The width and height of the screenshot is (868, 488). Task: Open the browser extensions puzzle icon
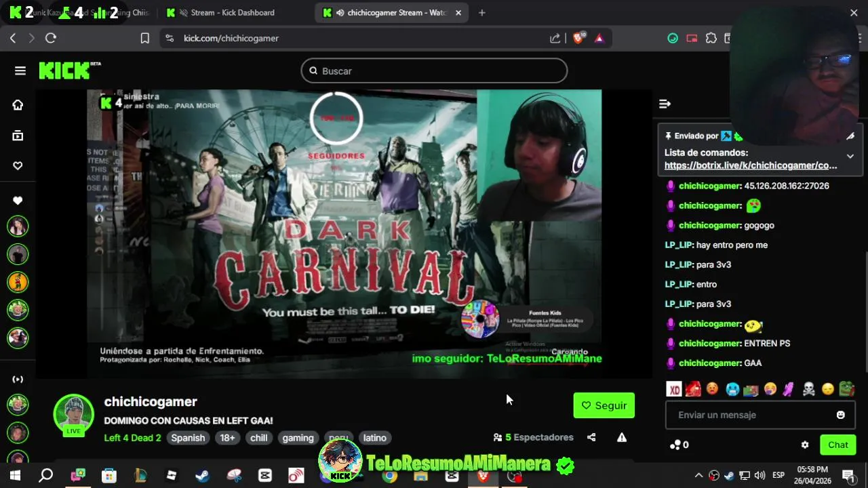click(x=711, y=39)
